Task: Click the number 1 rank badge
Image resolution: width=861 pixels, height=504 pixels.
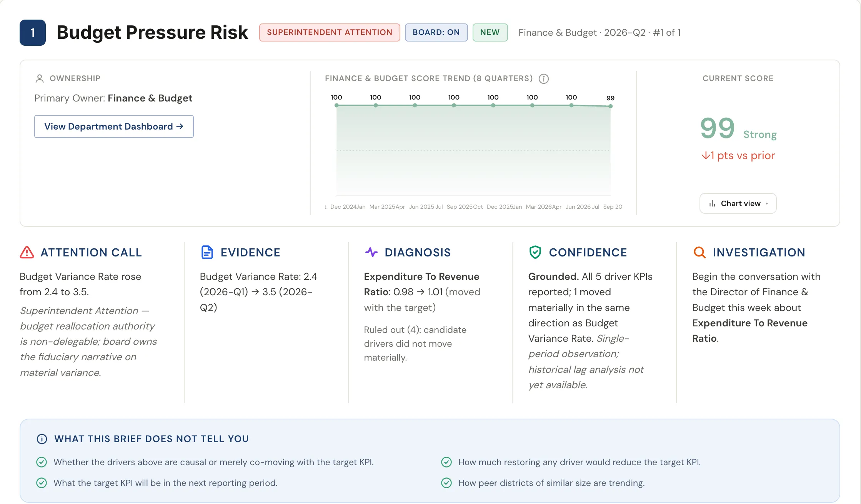Action: pyautogui.click(x=33, y=33)
